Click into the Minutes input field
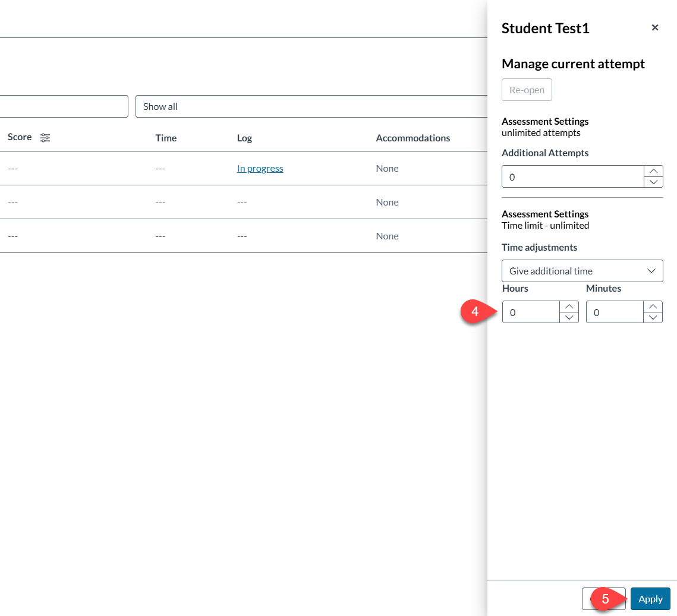This screenshot has width=677, height=616. pyautogui.click(x=615, y=312)
